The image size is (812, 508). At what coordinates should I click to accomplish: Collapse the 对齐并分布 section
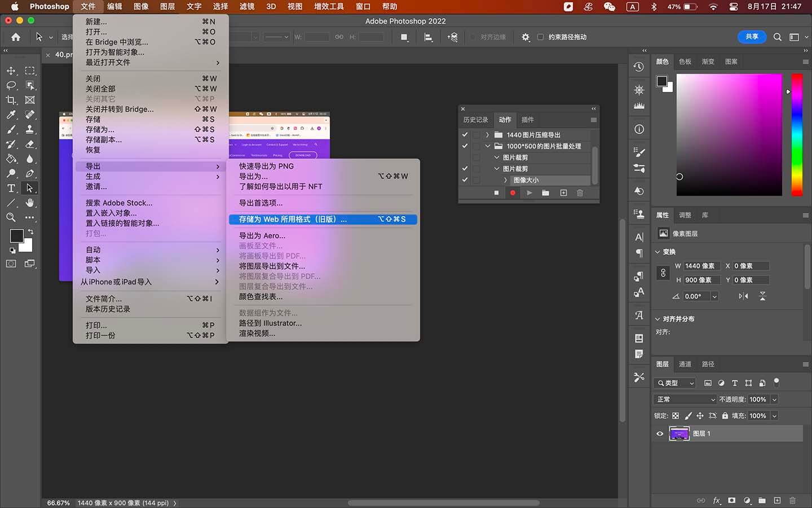657,319
